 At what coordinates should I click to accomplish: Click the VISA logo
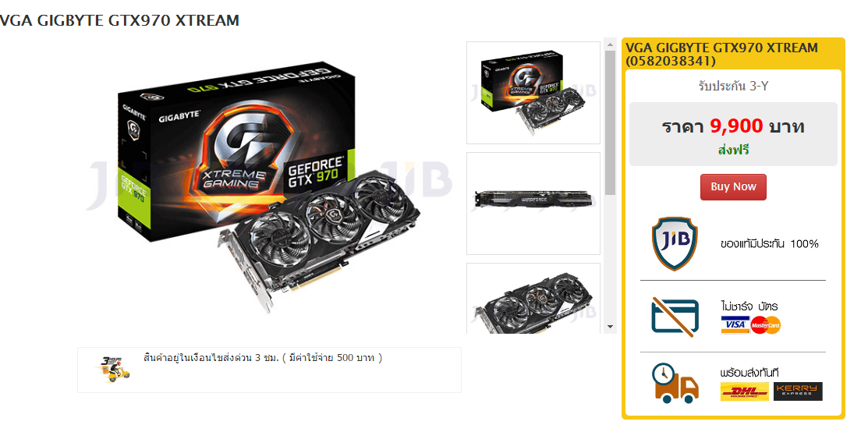click(x=735, y=324)
